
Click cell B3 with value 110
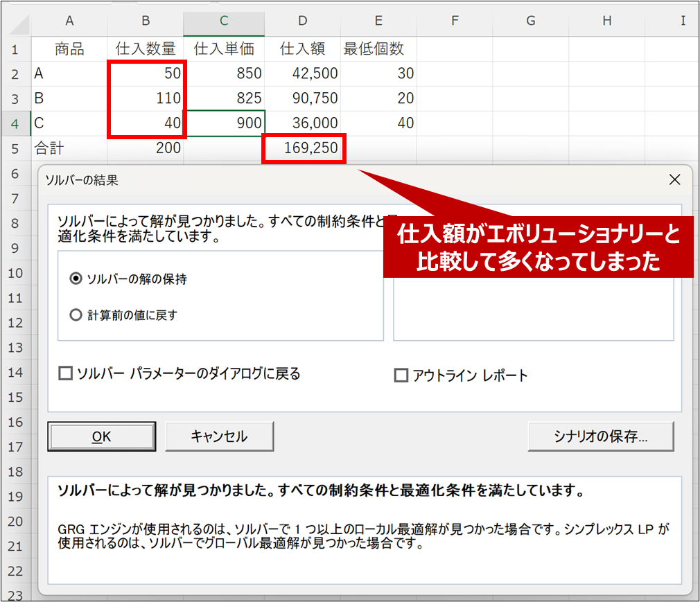[146, 98]
